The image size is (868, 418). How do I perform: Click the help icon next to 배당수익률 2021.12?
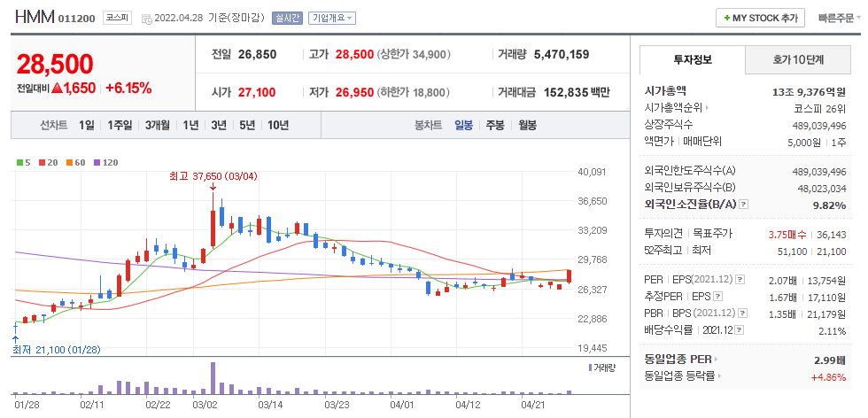[739, 330]
